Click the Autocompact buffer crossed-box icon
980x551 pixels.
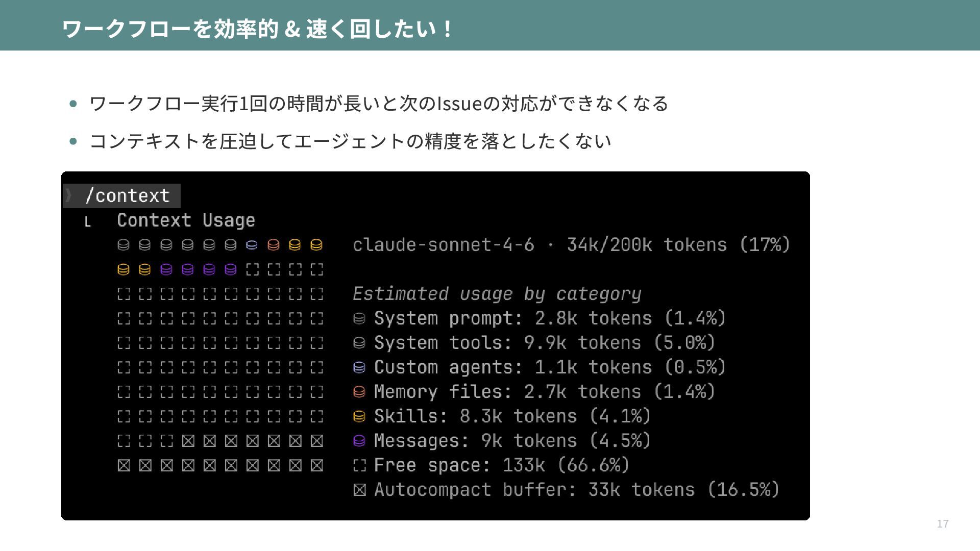[x=359, y=490]
